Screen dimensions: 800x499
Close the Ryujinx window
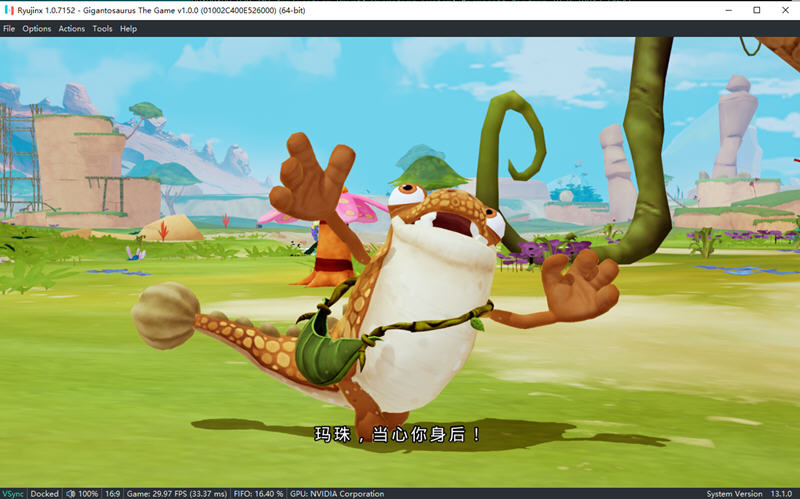786,10
